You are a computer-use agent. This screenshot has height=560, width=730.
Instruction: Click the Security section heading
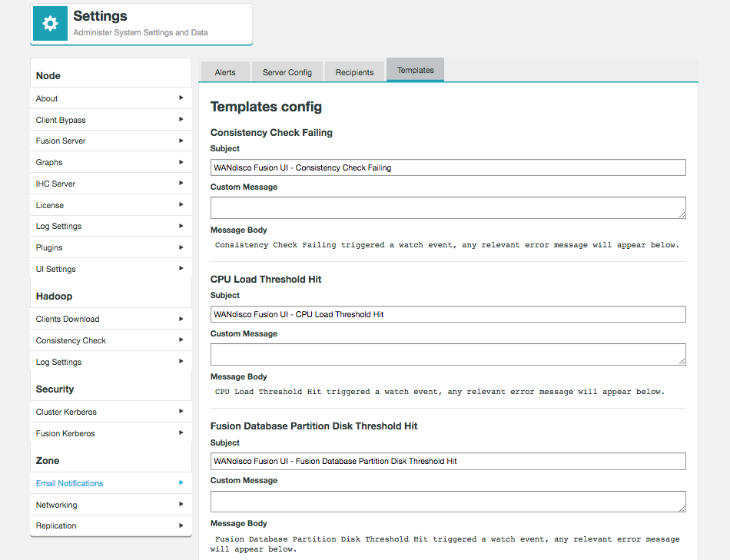tap(55, 389)
